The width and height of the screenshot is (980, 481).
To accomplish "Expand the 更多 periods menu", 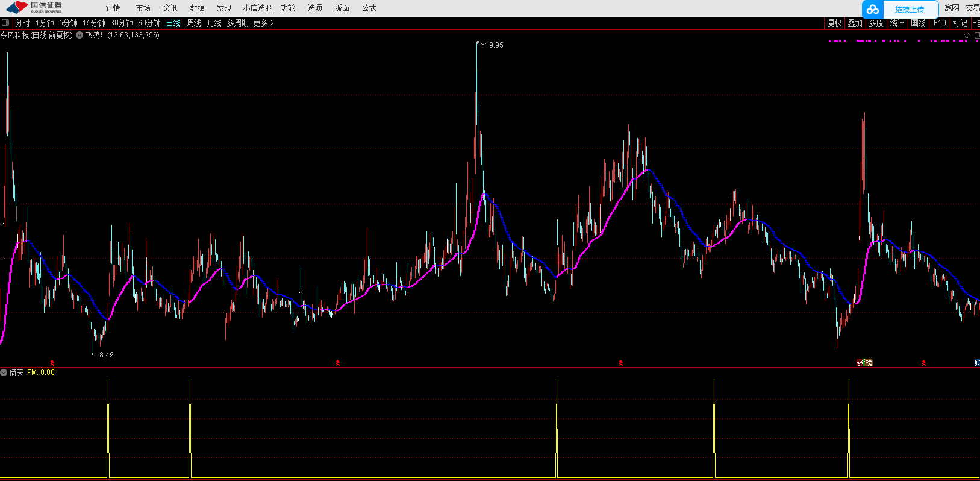I will pyautogui.click(x=263, y=23).
